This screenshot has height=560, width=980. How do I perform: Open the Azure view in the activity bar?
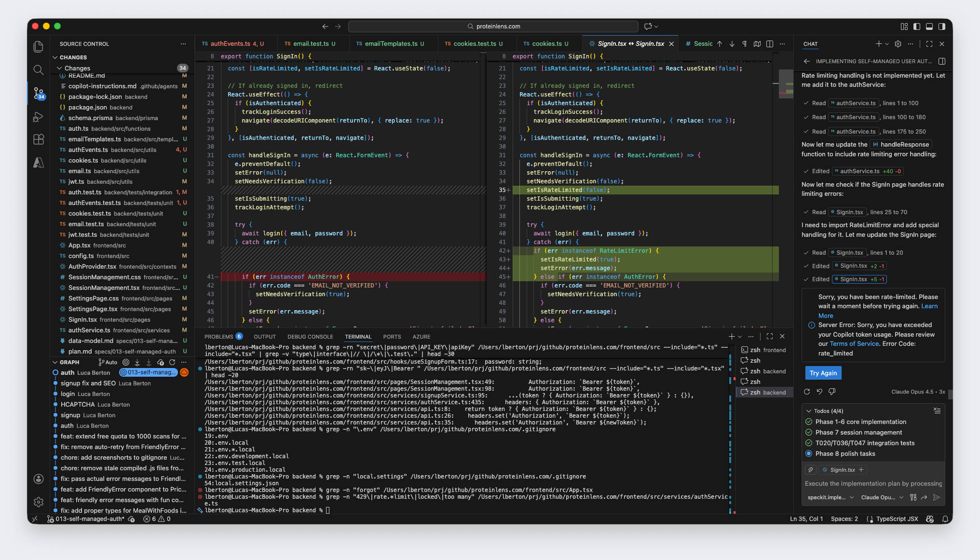tap(39, 163)
